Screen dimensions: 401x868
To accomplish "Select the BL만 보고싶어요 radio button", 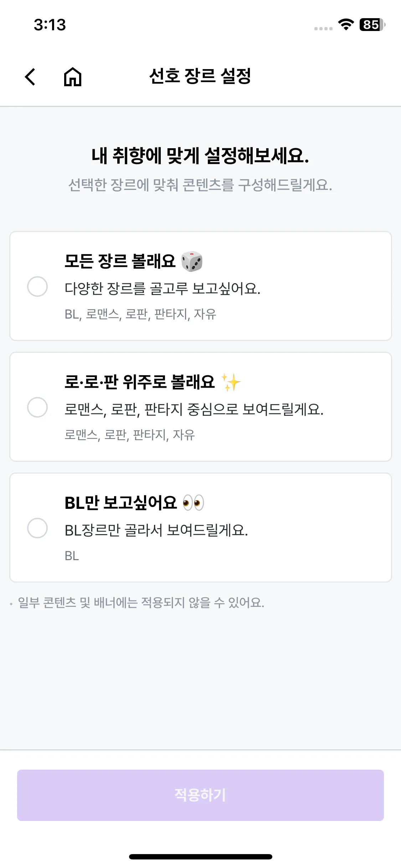I will click(37, 528).
